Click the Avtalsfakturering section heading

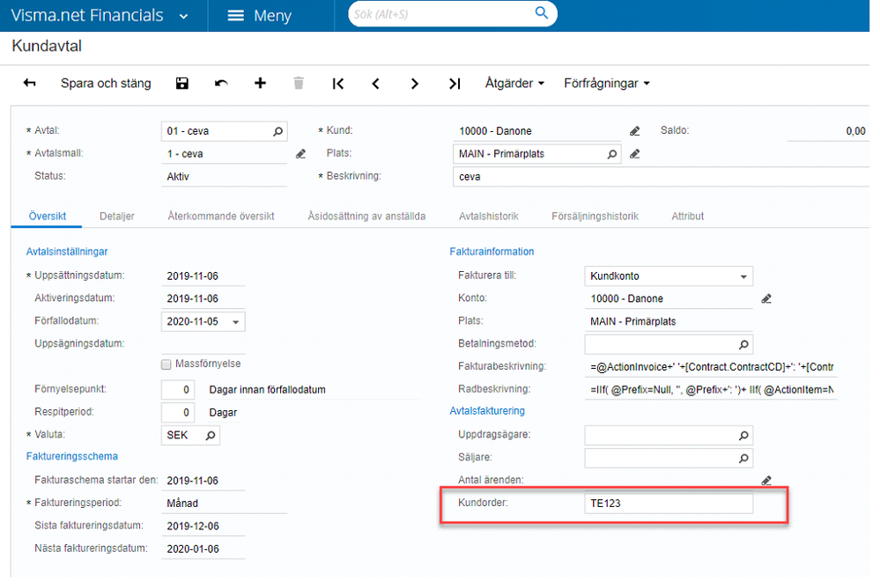tap(487, 411)
